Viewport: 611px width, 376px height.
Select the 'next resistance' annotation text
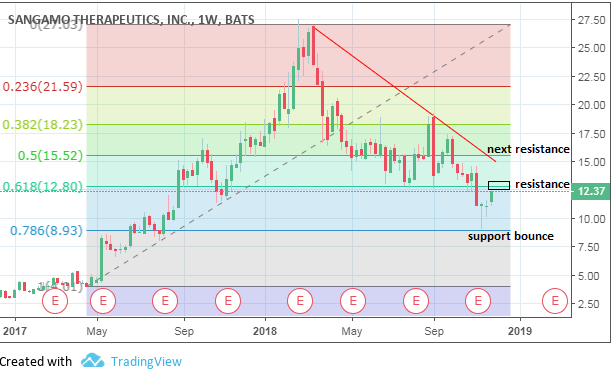pyautogui.click(x=528, y=149)
